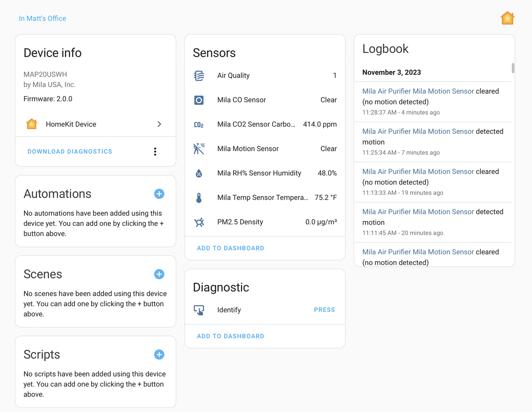
Task: Open the Mila Motion Sensor logbook entry link
Action: [x=418, y=91]
